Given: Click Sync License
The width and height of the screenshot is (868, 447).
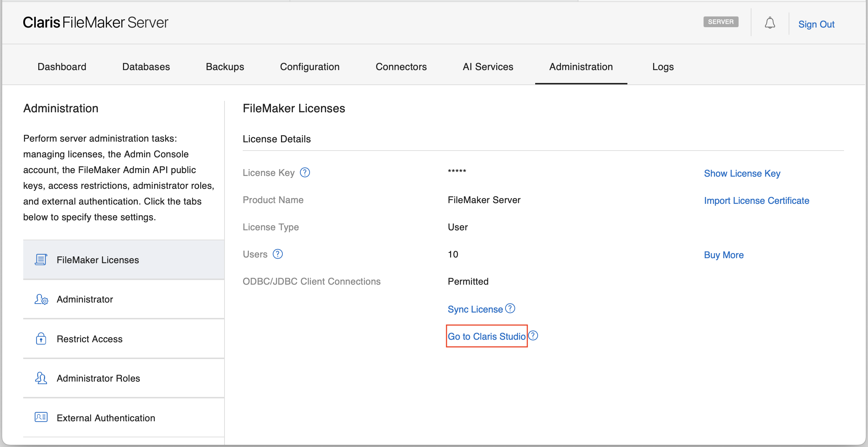Looking at the screenshot, I should point(475,309).
